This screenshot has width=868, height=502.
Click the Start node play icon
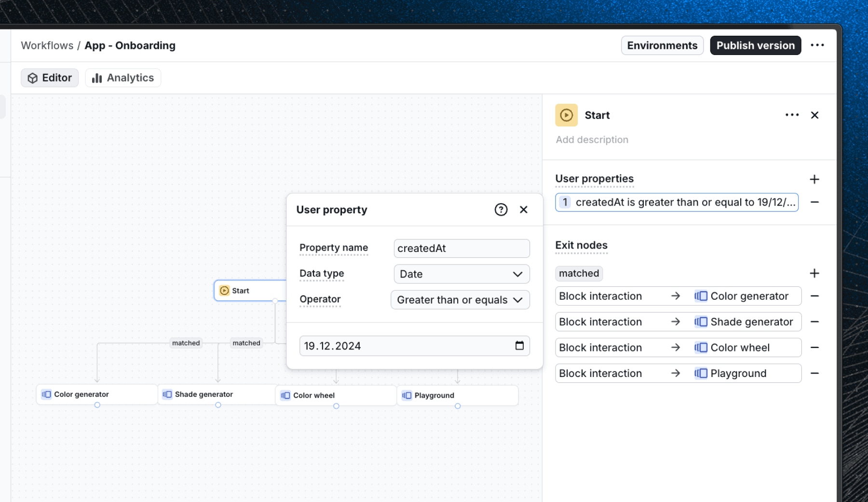pos(224,290)
